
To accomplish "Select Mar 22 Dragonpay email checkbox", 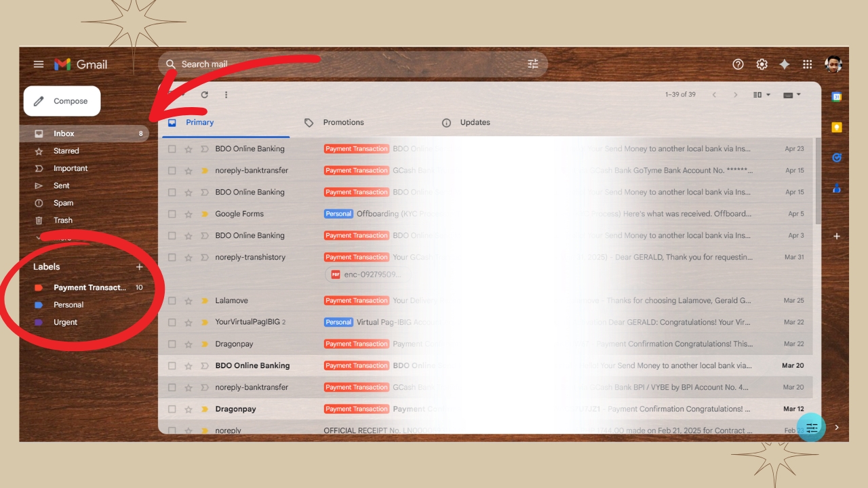I will pyautogui.click(x=172, y=344).
